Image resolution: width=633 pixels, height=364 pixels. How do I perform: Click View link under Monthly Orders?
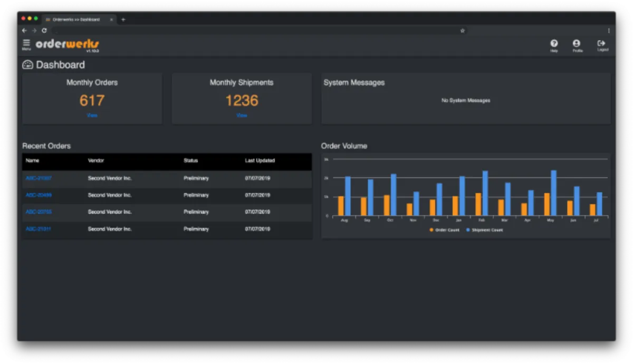pos(92,115)
